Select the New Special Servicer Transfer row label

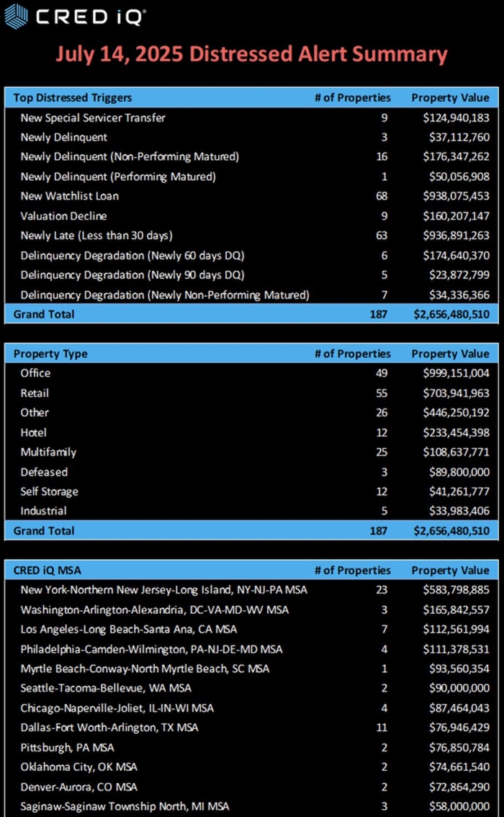click(x=93, y=117)
